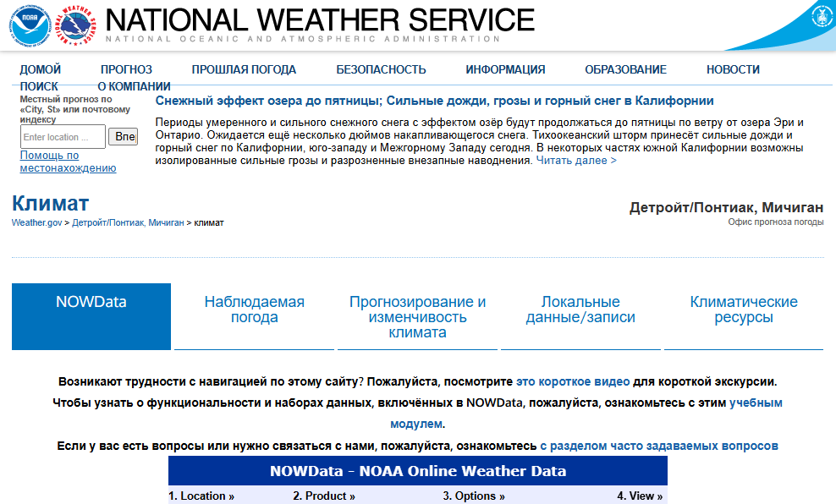This screenshot has width=836, height=504.
Task: Click Читать далее link
Action: 576,161
